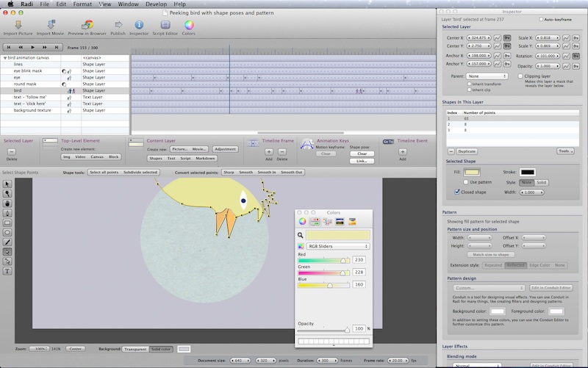The image size is (588, 368).
Task: Select the text tool in tool palette
Action: 7,271
